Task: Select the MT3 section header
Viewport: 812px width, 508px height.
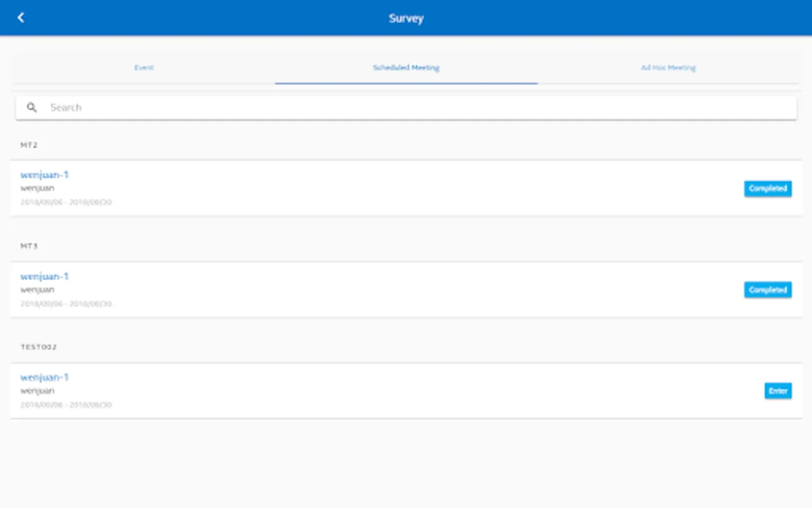Action: pyautogui.click(x=29, y=246)
